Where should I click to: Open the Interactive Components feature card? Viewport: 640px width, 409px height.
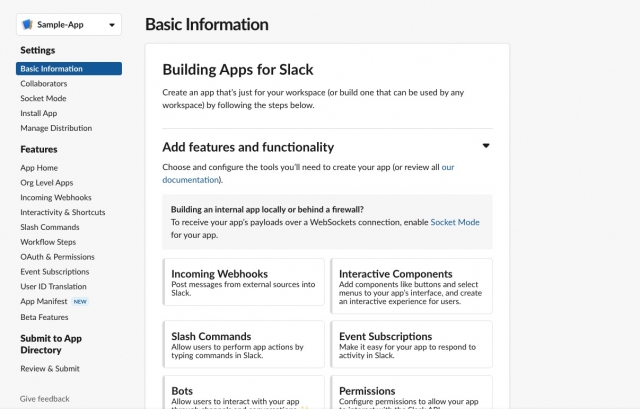click(x=411, y=286)
